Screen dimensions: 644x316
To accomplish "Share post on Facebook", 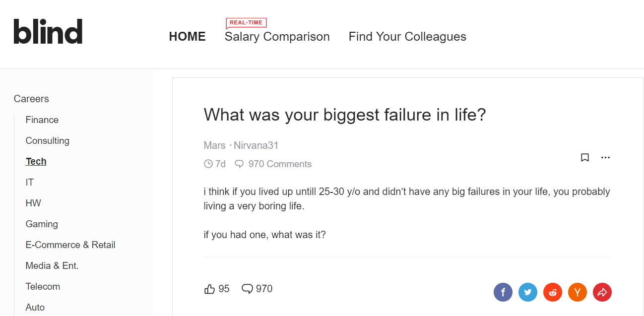I will (503, 292).
